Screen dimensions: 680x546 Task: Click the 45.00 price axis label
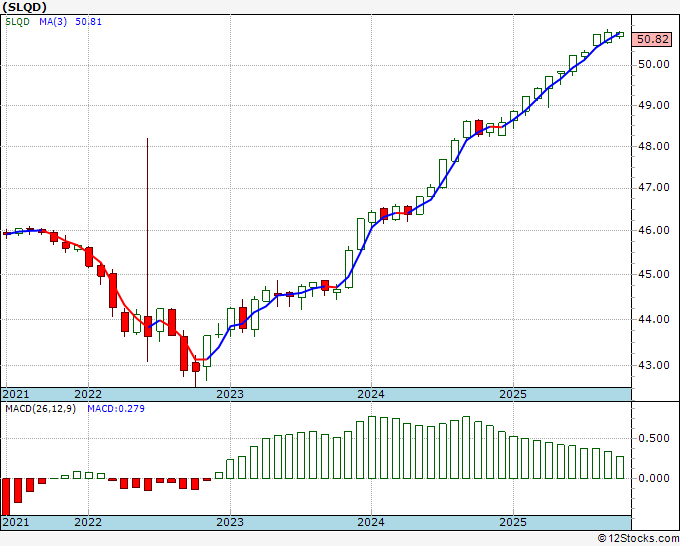[653, 274]
